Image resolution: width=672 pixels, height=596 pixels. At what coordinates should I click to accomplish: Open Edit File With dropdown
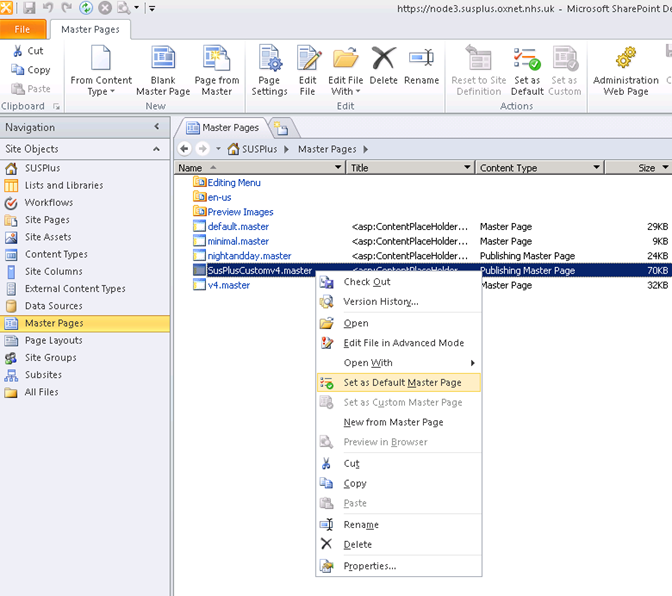pyautogui.click(x=345, y=71)
